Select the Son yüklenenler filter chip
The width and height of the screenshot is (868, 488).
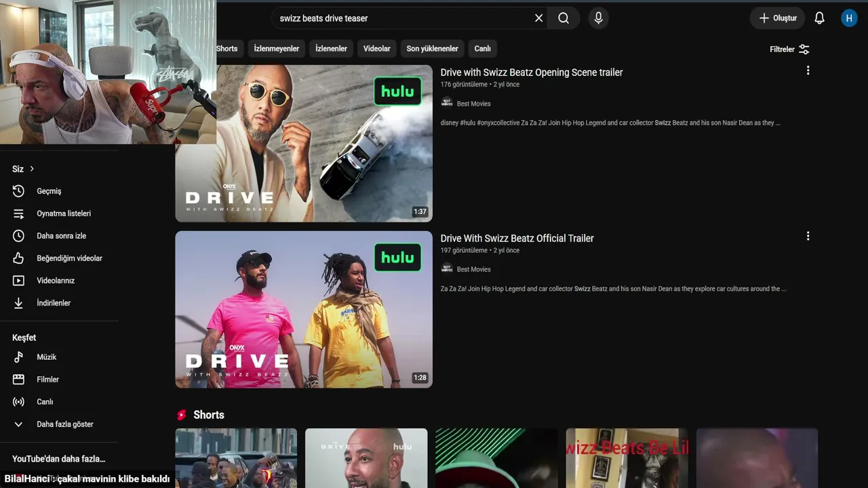coord(433,49)
